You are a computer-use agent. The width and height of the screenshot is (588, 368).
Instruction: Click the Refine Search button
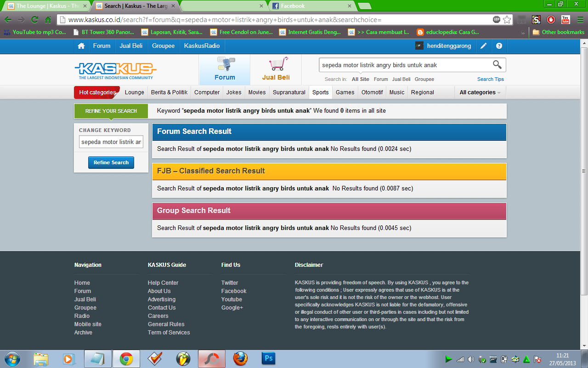click(x=111, y=162)
